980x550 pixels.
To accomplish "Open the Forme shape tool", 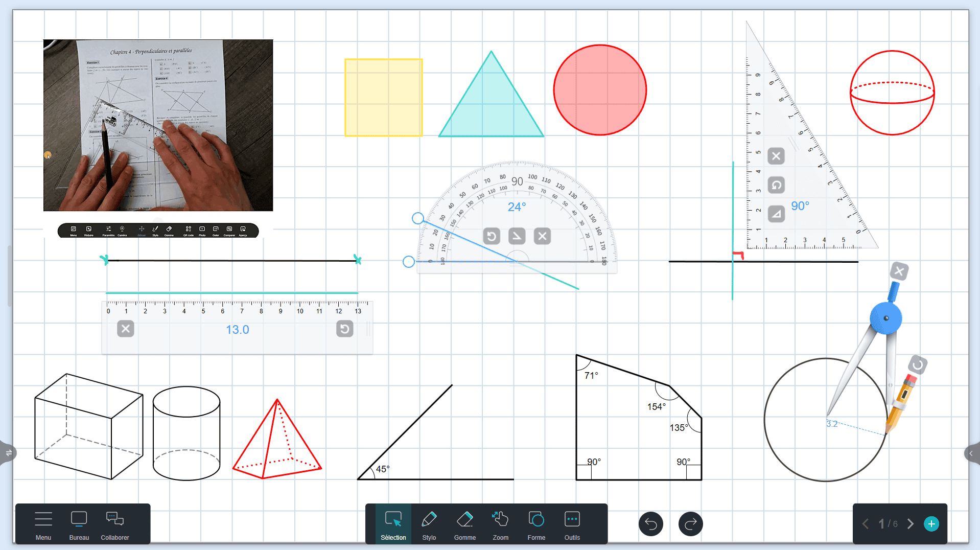I will pos(536,524).
